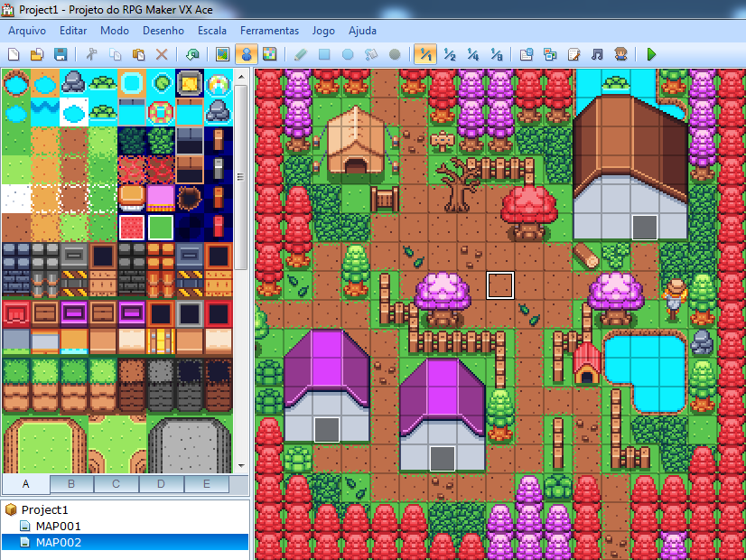746x560 pixels.
Task: Click the tan tent on the map
Action: (x=356, y=140)
